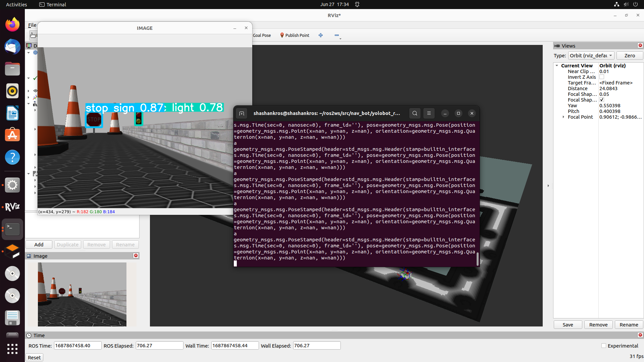Uncheck the Focal Shape checkbox
This screenshot has height=362, width=644.
tap(601, 100)
